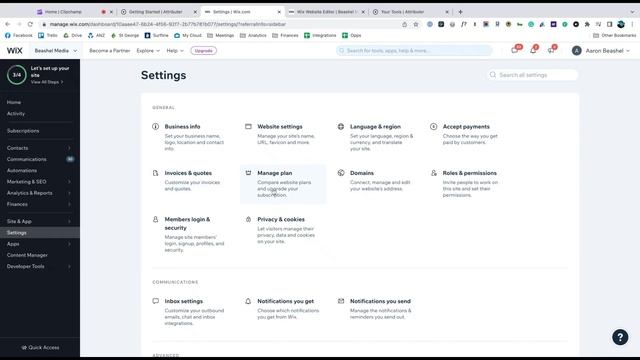Click the Domains icon
640x360 pixels.
[x=341, y=173]
